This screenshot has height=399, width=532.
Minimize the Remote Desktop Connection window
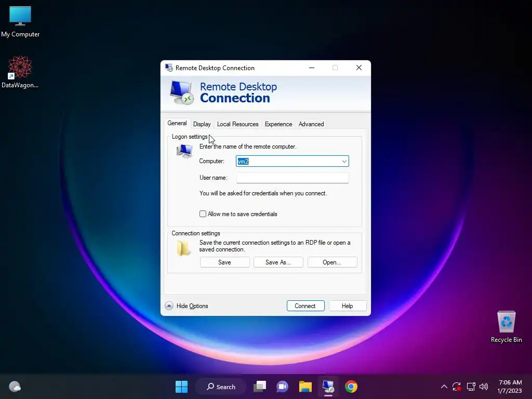coord(312,68)
